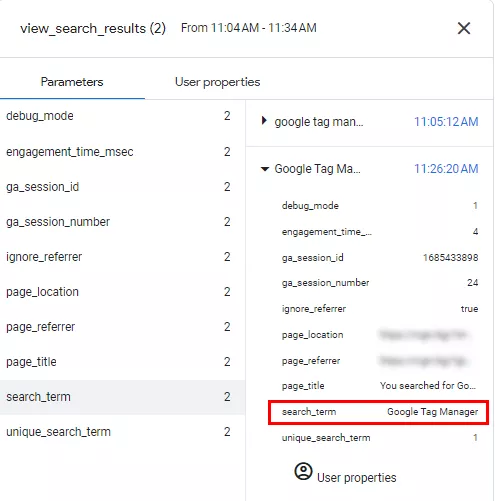Screen dimensions: 495x501
Task: Collapse the 11:26:20 AM event entry
Action: (265, 169)
